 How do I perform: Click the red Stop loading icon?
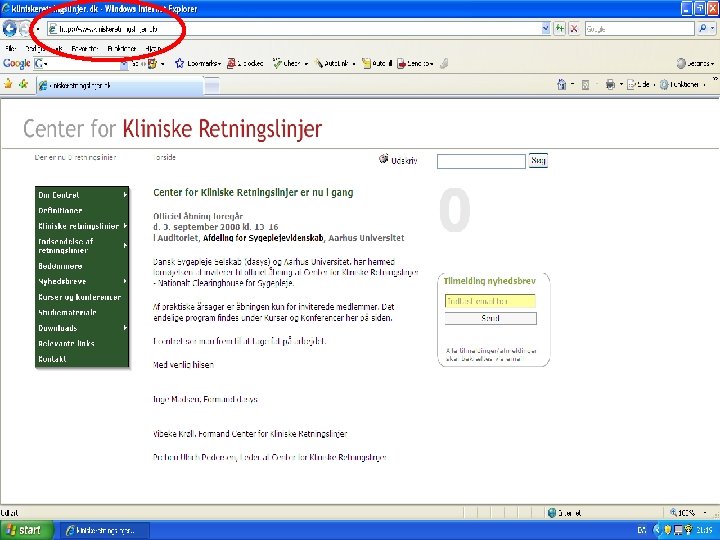574,28
